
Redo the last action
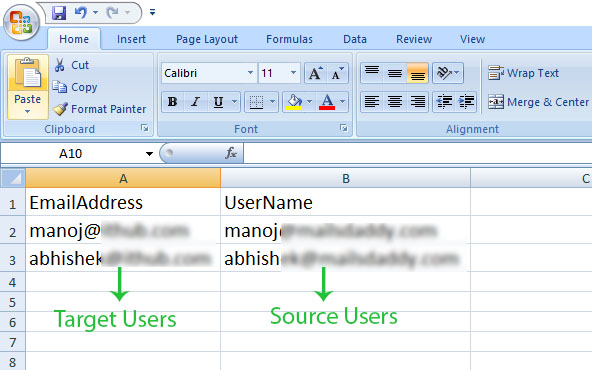click(x=112, y=13)
